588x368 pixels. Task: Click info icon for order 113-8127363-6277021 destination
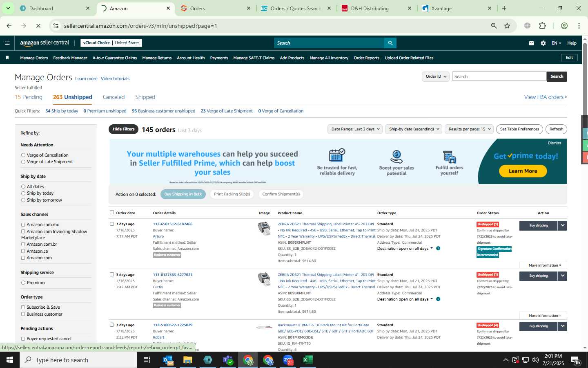[x=438, y=299]
